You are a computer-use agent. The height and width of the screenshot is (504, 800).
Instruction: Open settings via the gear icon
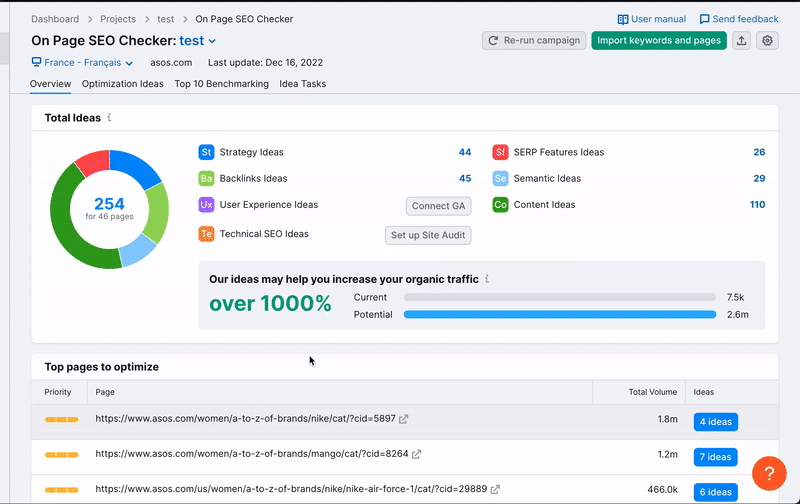coord(767,41)
